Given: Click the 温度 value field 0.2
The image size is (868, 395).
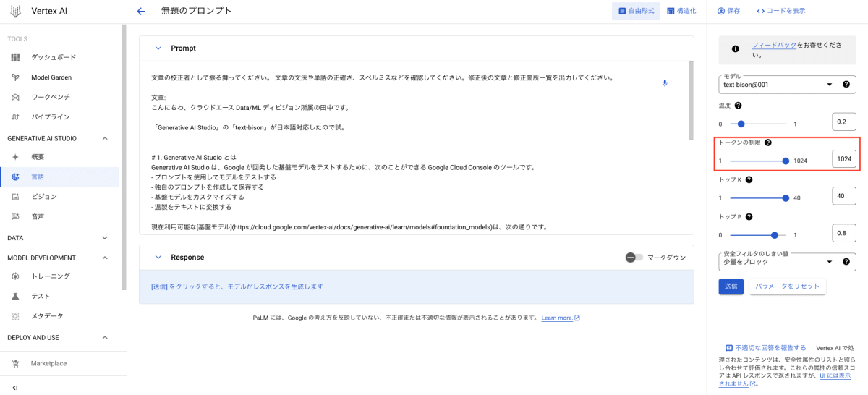Looking at the screenshot, I should point(844,122).
